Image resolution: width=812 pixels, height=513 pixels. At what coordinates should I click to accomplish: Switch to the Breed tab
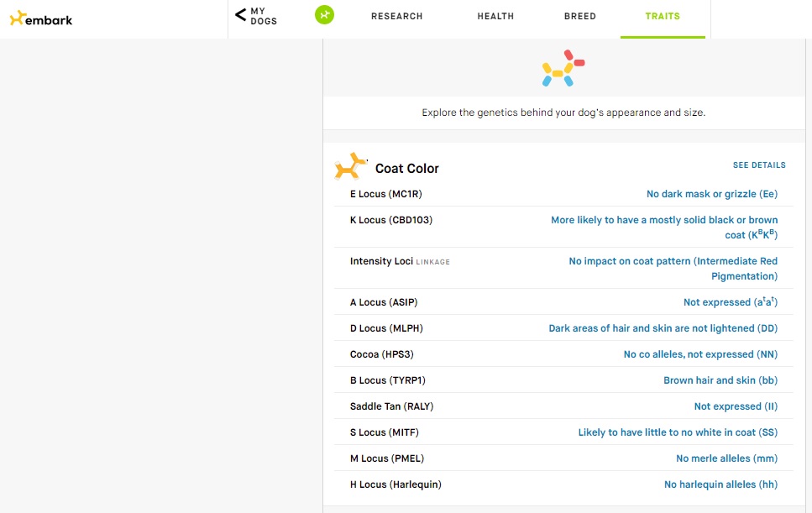pos(580,16)
